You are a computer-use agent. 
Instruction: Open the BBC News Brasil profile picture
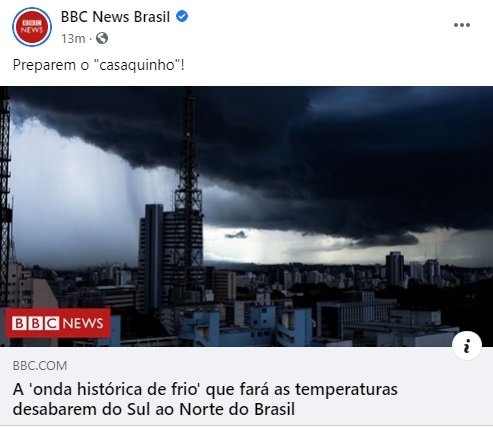(x=32, y=27)
